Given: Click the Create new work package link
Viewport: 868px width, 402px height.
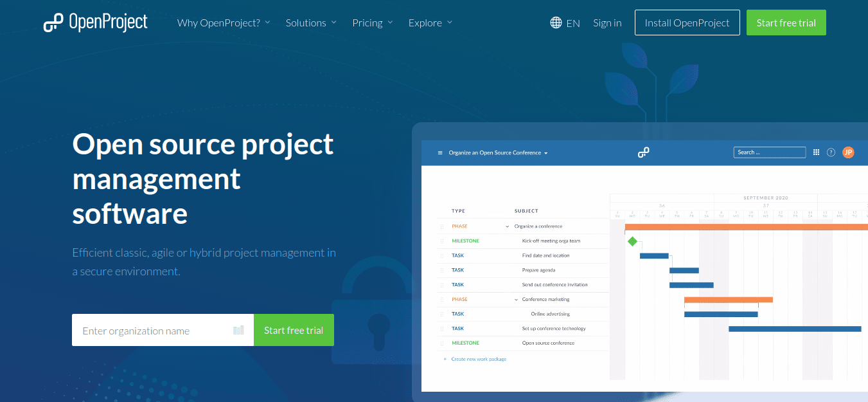Looking at the screenshot, I should [x=479, y=359].
